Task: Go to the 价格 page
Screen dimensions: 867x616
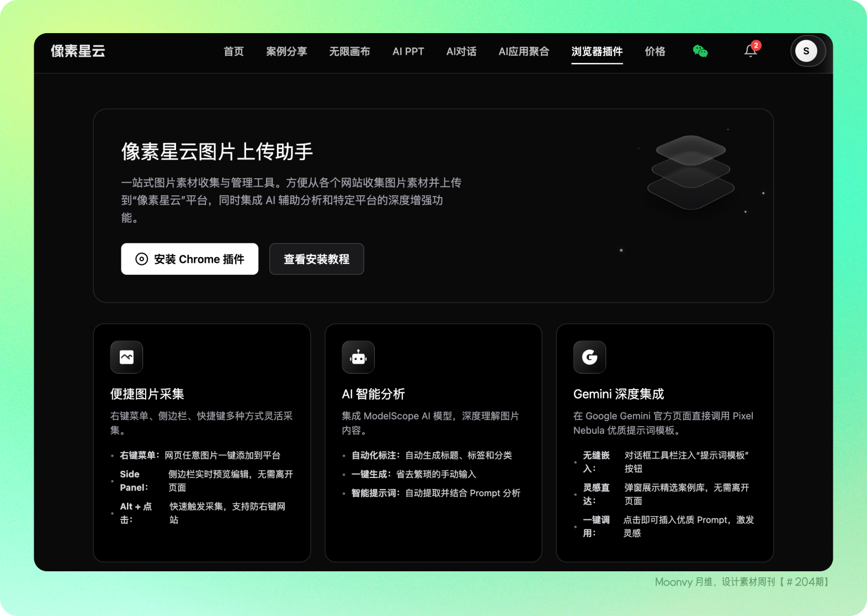Action: coord(655,51)
